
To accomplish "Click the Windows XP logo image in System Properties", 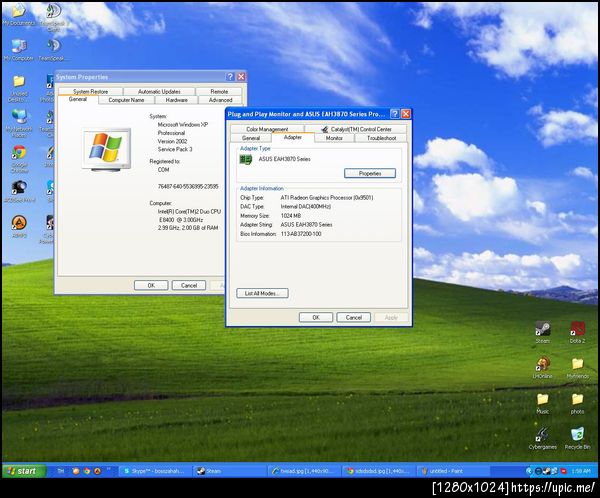I will [106, 149].
